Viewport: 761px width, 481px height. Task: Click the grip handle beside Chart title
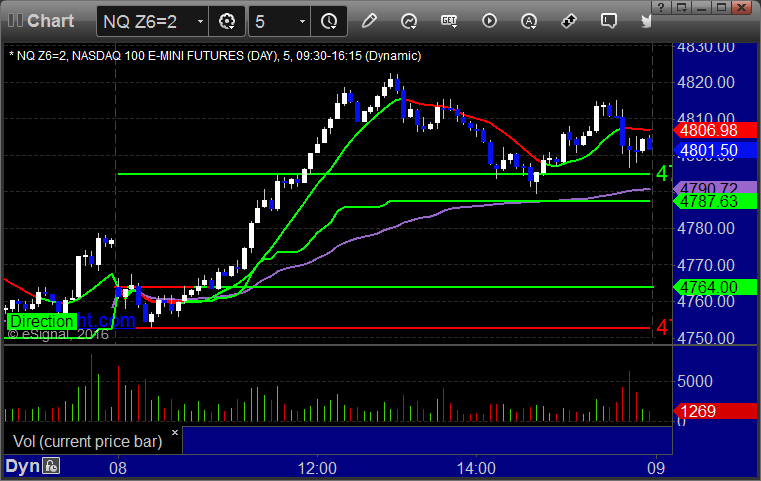pos(15,20)
